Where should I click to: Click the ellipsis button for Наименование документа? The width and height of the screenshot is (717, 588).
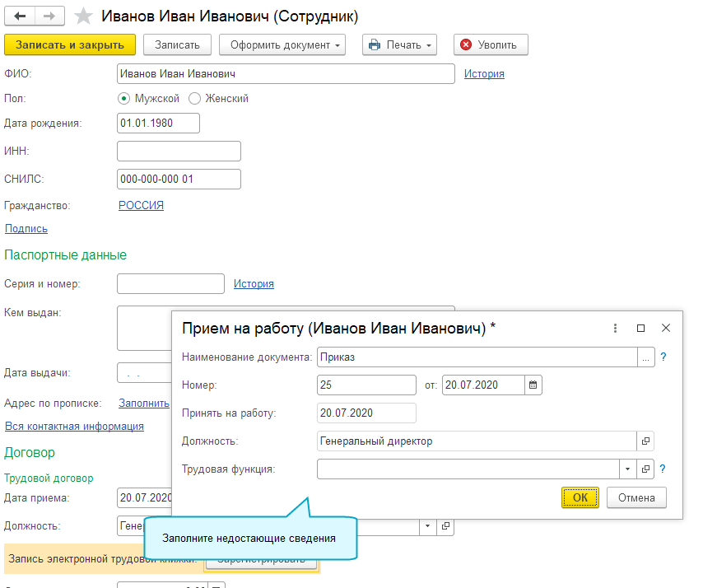645,357
